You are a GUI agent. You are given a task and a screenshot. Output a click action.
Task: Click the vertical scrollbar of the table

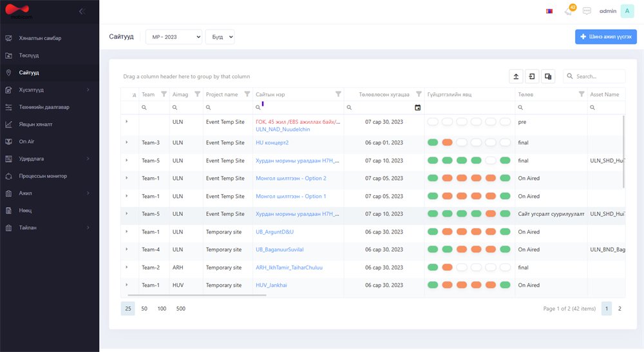pos(623,152)
